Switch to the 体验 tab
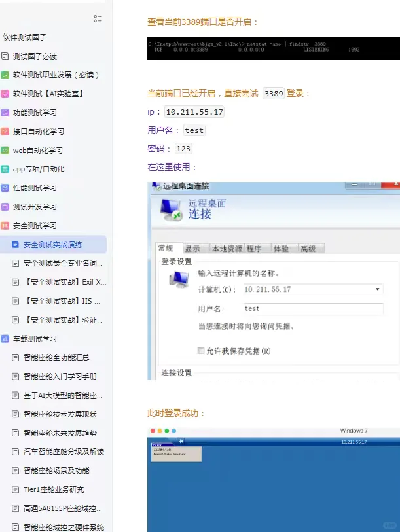 [285, 249]
